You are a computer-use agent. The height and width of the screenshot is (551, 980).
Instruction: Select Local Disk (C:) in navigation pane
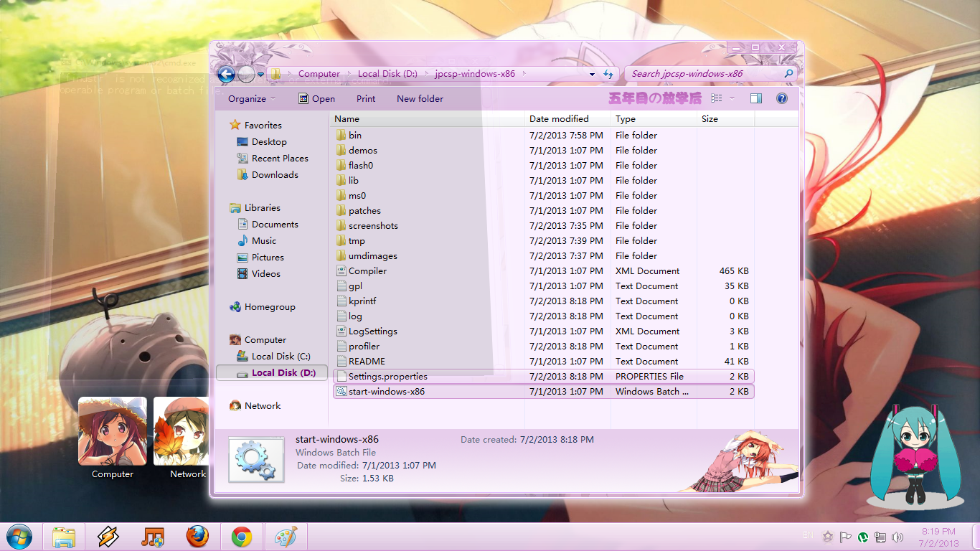(x=281, y=357)
